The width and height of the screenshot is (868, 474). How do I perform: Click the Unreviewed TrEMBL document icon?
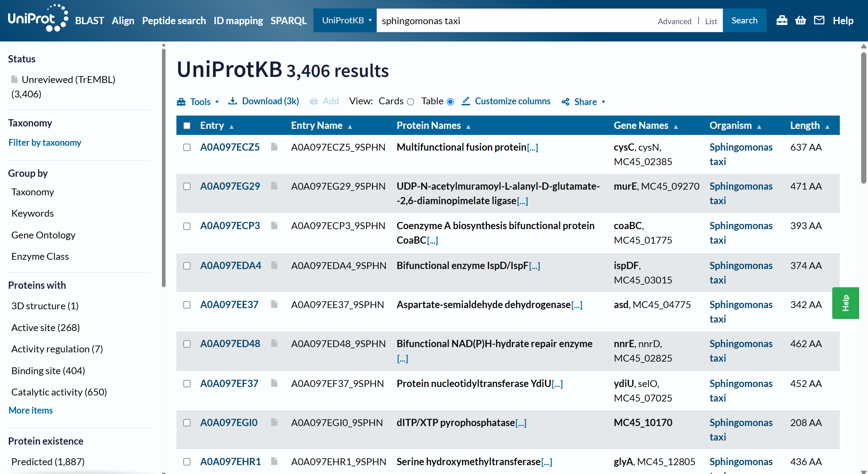pyautogui.click(x=15, y=79)
